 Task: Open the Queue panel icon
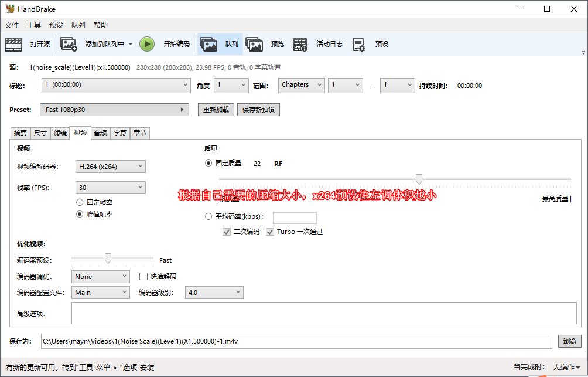208,44
